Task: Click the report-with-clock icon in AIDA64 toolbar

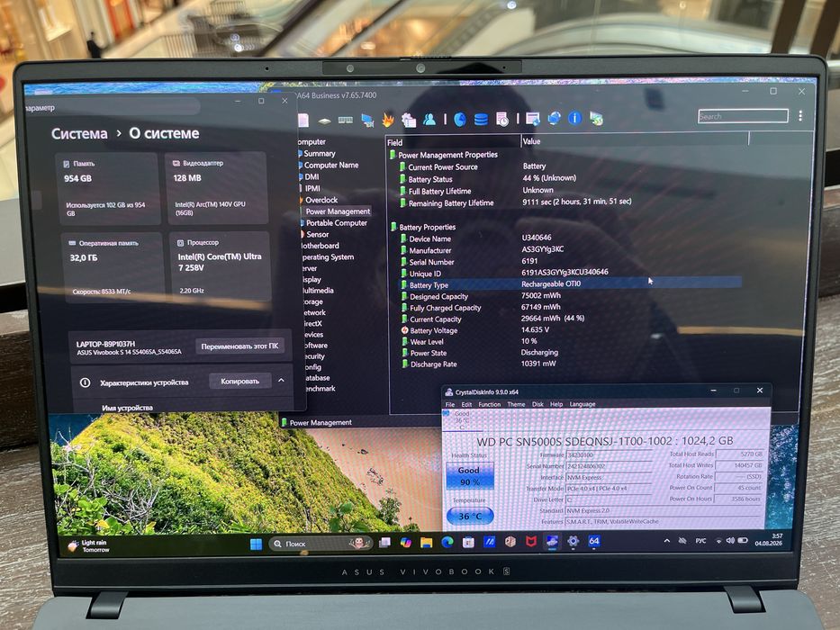Action: pos(502,120)
